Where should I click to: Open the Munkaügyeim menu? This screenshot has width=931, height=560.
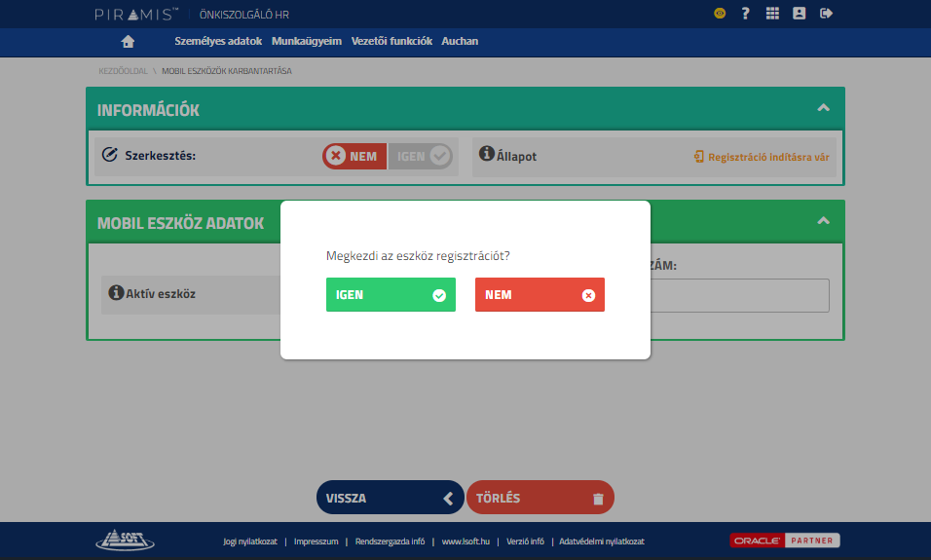point(307,41)
